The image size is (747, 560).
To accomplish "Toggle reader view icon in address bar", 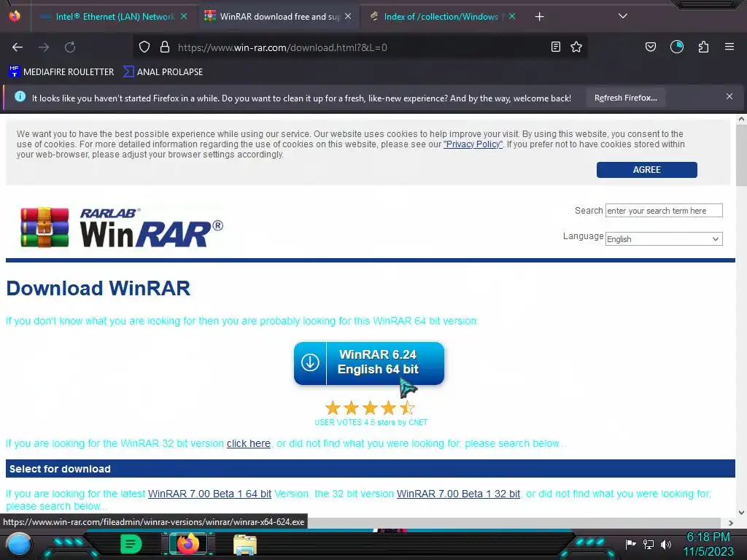I will pyautogui.click(x=555, y=47).
